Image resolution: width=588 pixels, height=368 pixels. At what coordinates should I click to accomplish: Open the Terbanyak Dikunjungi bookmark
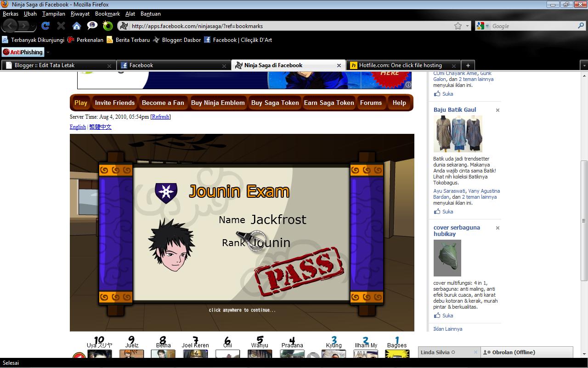click(33, 40)
